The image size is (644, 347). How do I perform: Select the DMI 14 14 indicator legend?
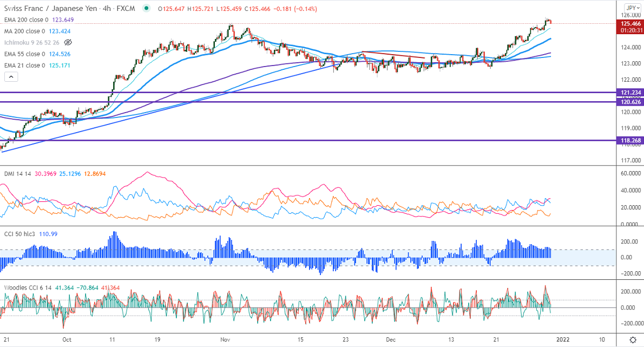coord(18,174)
